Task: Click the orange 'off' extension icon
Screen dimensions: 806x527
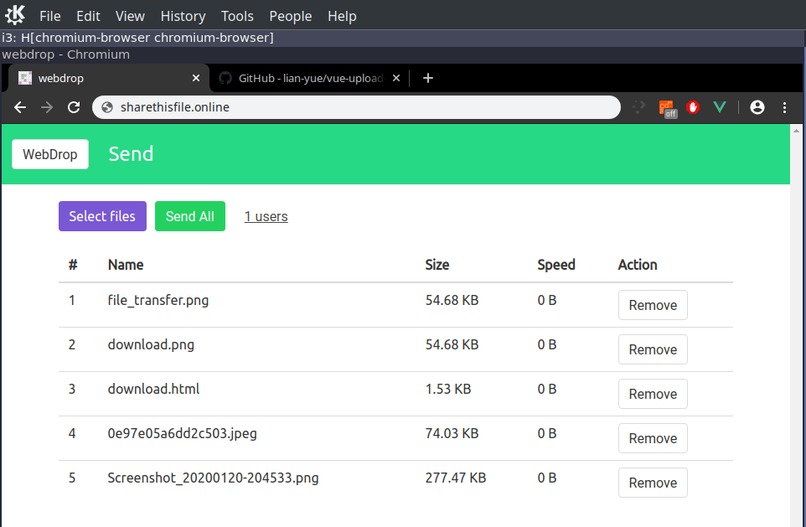Action: point(667,108)
